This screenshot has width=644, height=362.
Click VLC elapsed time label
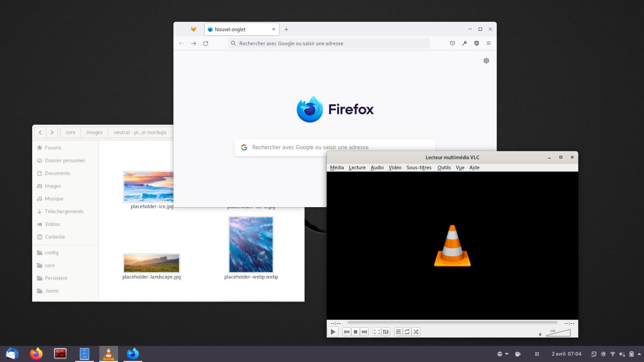click(336, 323)
